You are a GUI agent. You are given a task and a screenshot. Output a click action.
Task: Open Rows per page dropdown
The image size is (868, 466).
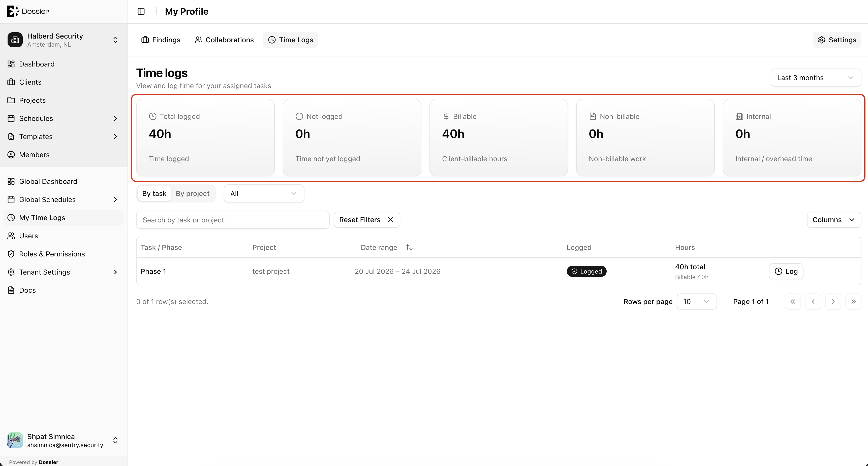coord(696,302)
